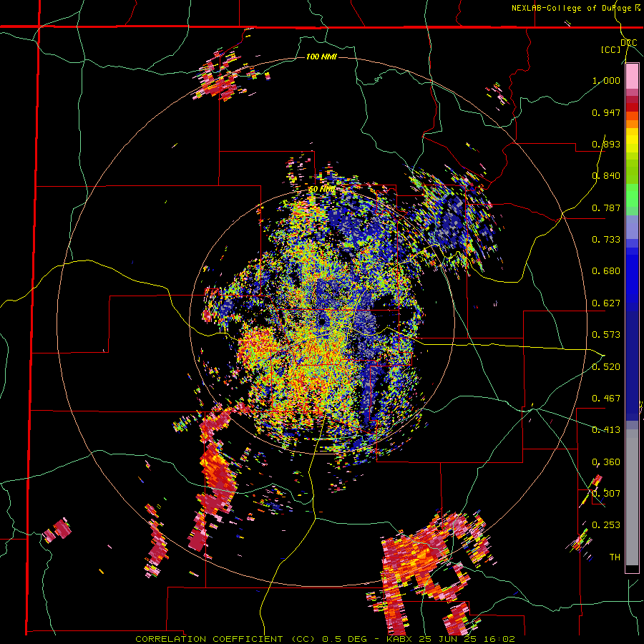Click the 0.680 scale value
Viewport: 644px width, 644px height.
pos(606,271)
